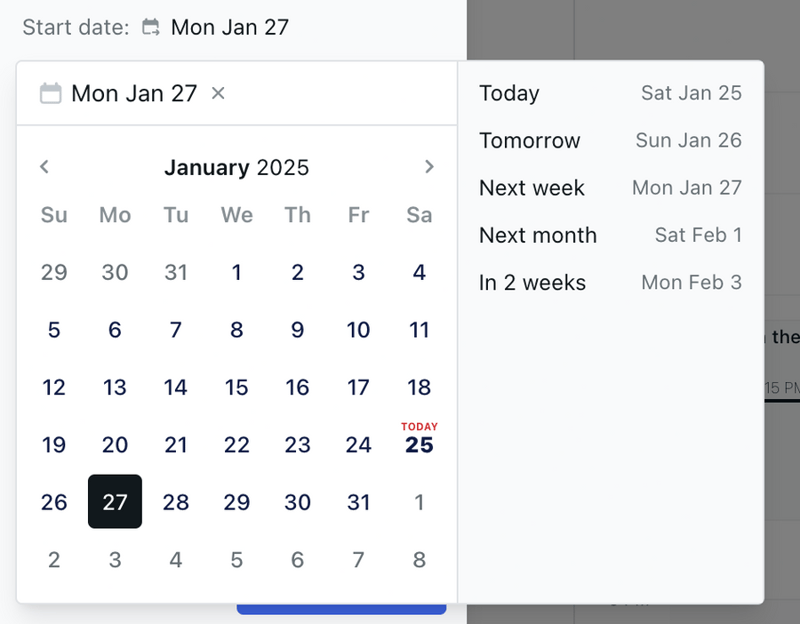Screen dimensions: 800x624
Task: Select February 1 in the last row
Action: point(418,502)
